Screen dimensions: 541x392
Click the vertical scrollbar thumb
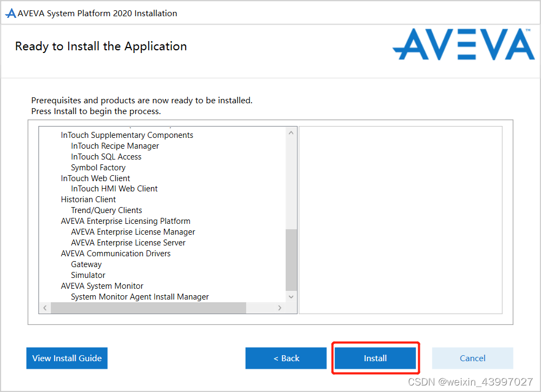click(291, 260)
